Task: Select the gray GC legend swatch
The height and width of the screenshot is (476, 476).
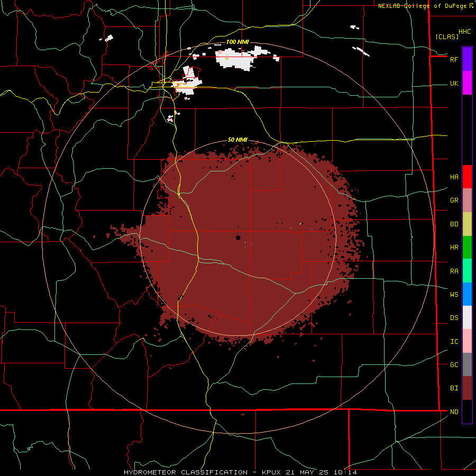Action: pos(467,364)
